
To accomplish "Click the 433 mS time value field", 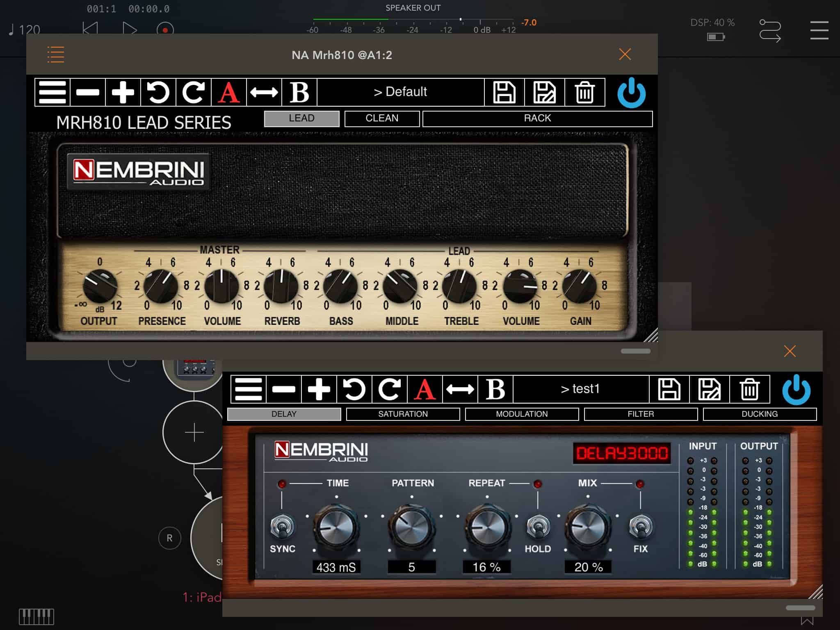I will [x=336, y=567].
